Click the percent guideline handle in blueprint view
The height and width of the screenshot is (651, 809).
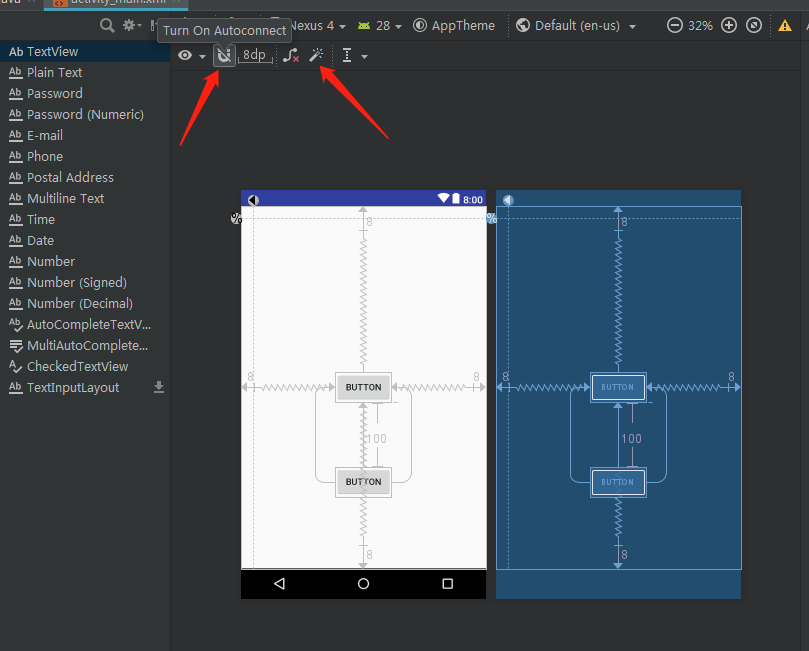[x=491, y=218]
